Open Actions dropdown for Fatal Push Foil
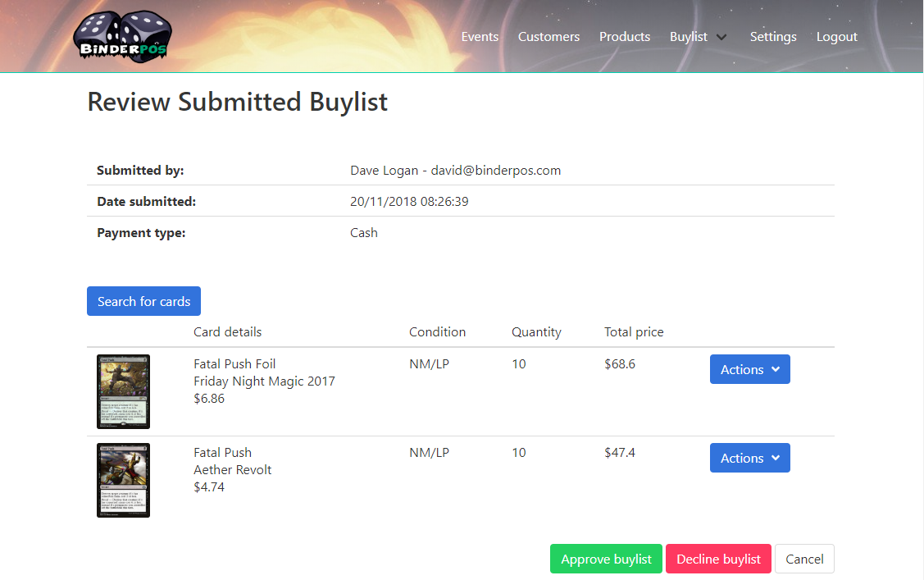The height and width of the screenshot is (580, 924). (749, 369)
